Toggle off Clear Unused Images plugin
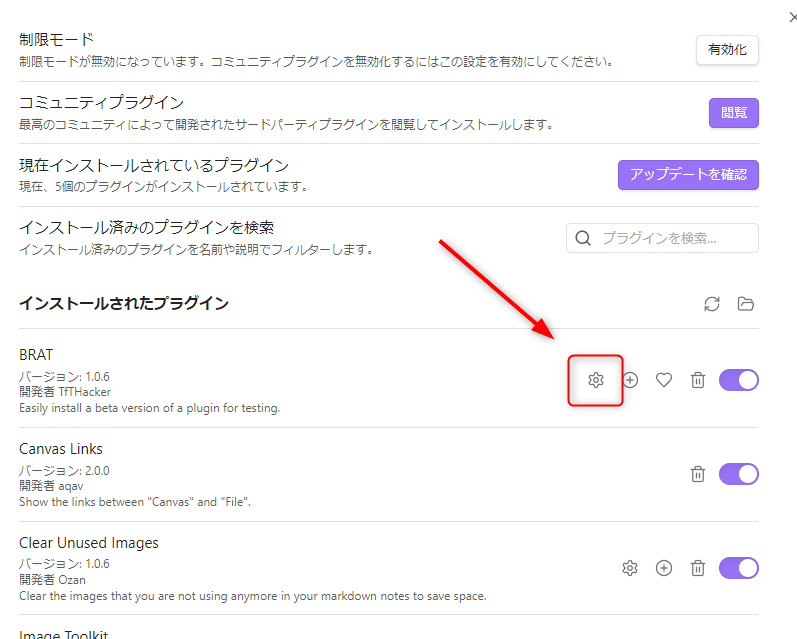Image resolution: width=797 pixels, height=639 pixels. click(739, 568)
